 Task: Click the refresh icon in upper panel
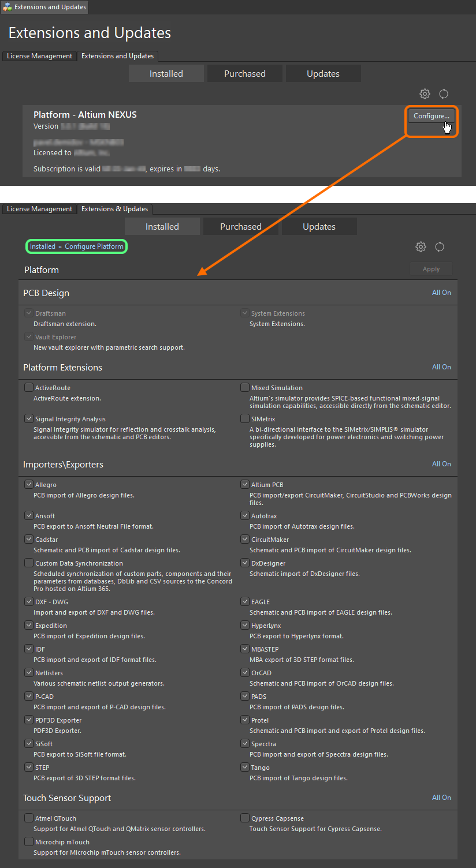pos(444,94)
